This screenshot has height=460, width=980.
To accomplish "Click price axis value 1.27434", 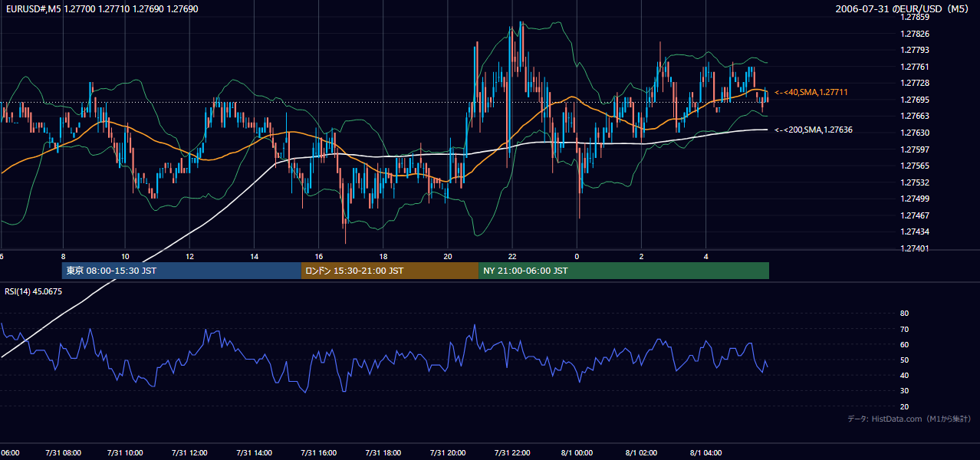I will (915, 232).
